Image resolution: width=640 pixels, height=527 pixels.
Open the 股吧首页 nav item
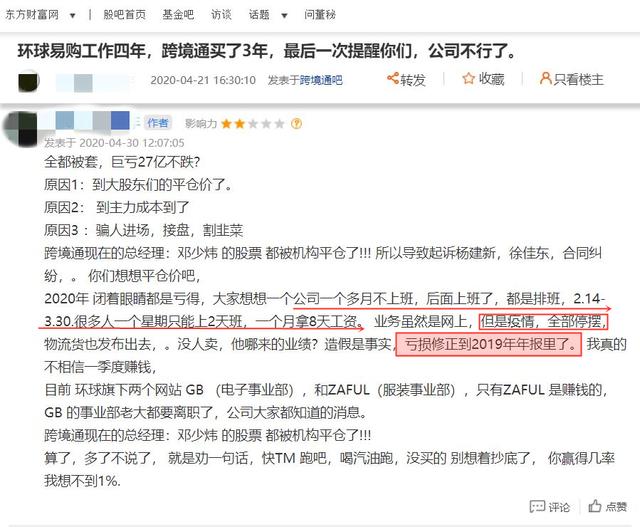[124, 15]
